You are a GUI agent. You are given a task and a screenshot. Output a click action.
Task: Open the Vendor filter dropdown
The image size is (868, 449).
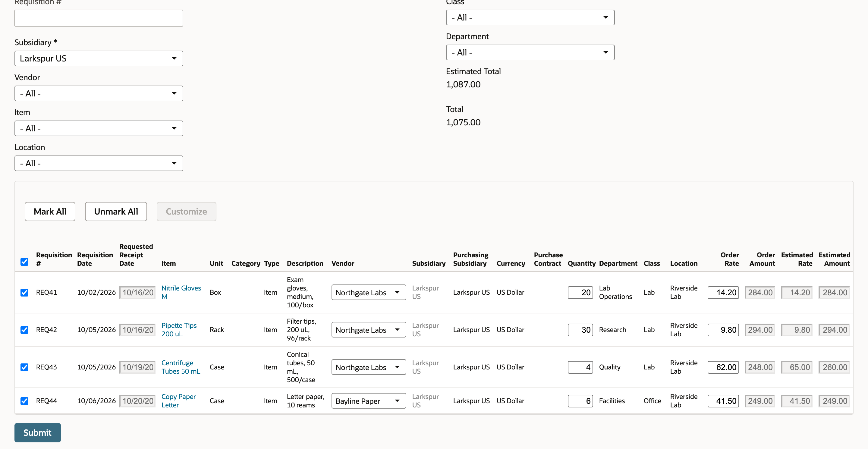(99, 93)
